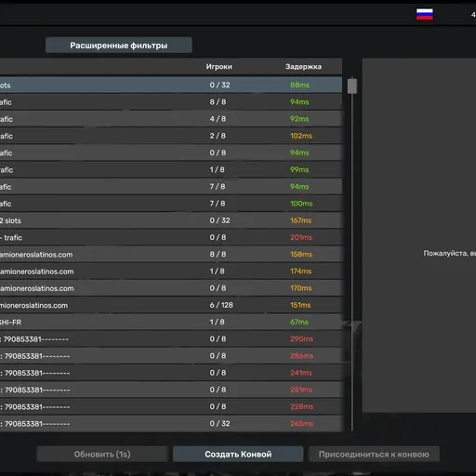Select the row with 88ms delay
This screenshot has height=476, width=476.
tap(171, 85)
